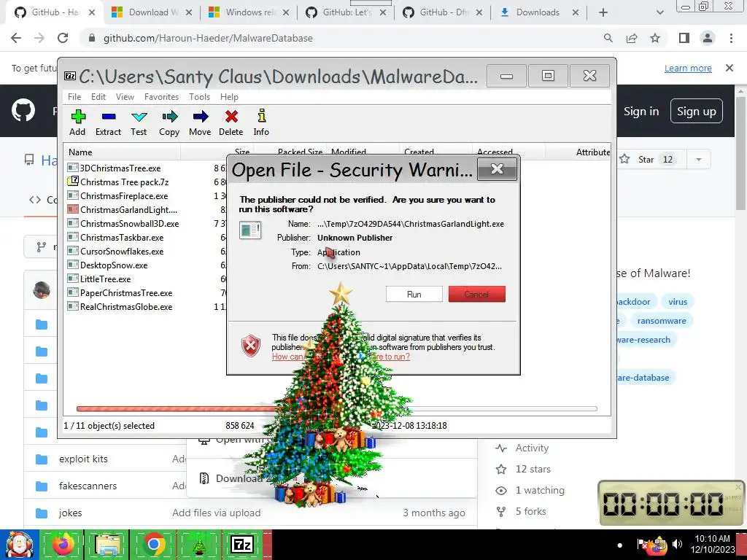Switch to the Windows release browser tab

click(x=250, y=12)
